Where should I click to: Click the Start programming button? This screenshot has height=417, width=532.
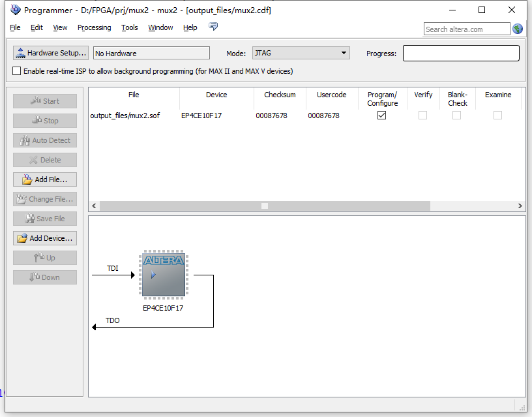click(45, 101)
